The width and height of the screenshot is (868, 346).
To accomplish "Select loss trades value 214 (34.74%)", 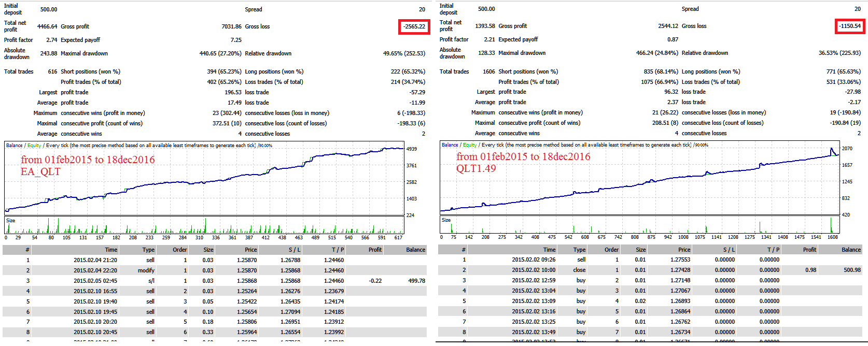I will pyautogui.click(x=408, y=82).
